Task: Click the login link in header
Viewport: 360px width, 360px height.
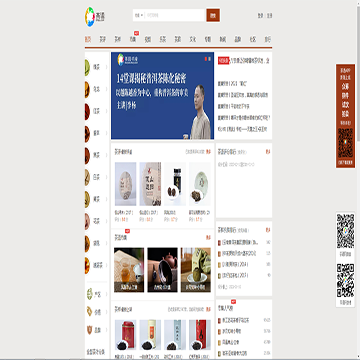Action: [261, 16]
